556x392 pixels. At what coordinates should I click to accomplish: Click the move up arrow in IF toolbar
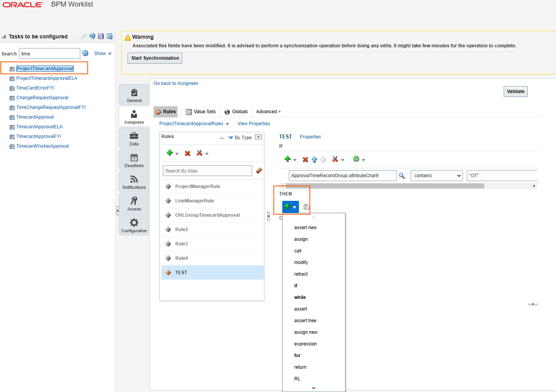(x=314, y=159)
